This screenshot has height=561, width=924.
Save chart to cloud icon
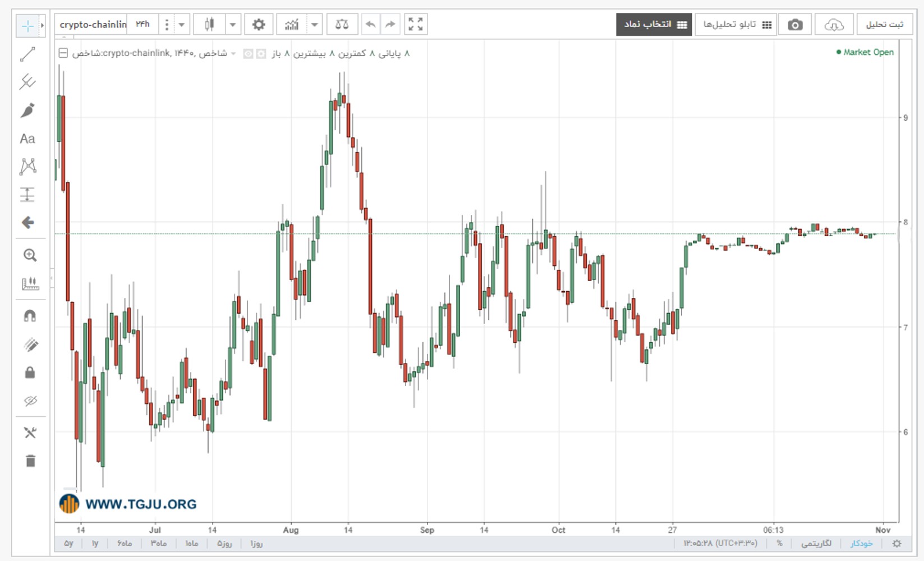pos(834,25)
